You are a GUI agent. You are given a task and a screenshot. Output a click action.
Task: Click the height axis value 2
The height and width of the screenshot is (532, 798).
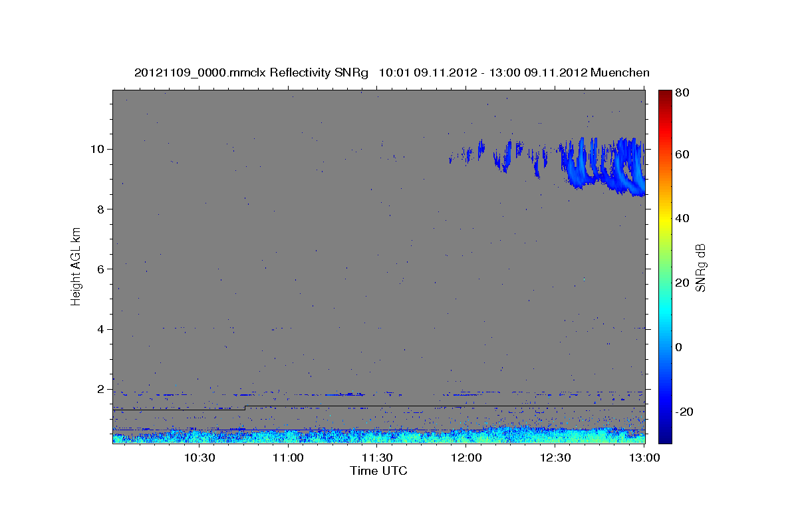[101, 389]
